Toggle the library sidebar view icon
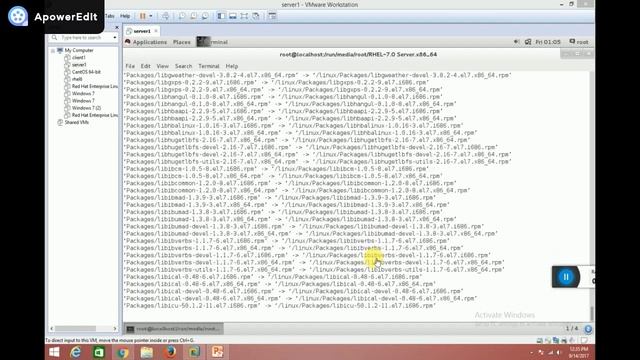Image resolution: width=640 pixels, height=360 pixels. [x=221, y=16]
